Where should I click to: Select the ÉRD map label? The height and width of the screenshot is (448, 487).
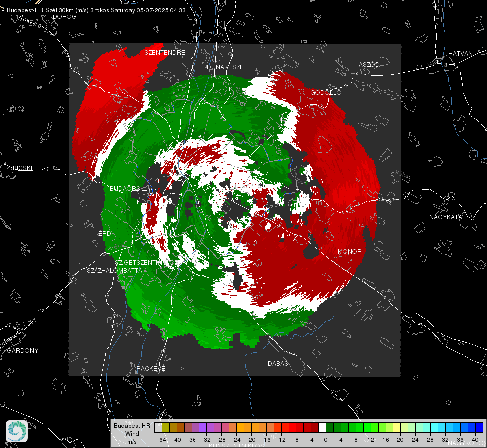point(104,234)
